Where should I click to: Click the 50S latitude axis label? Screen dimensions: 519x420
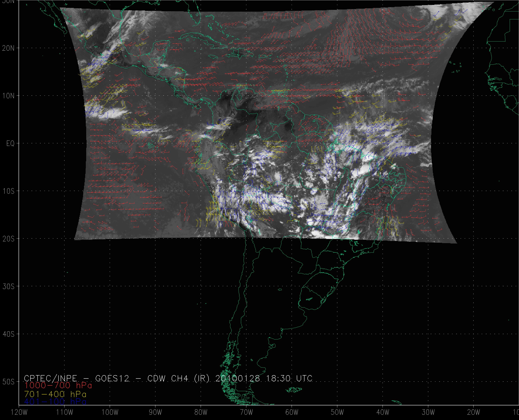click(x=9, y=382)
